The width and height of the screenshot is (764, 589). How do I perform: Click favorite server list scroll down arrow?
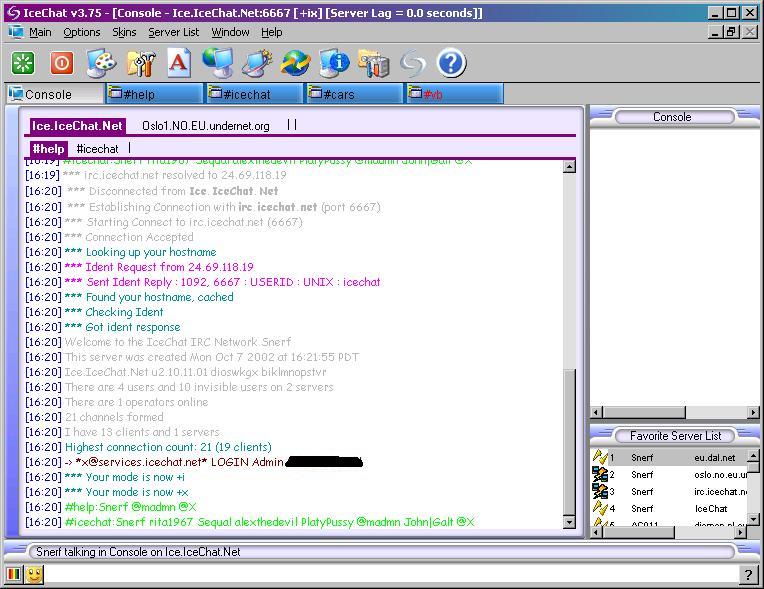click(753, 518)
